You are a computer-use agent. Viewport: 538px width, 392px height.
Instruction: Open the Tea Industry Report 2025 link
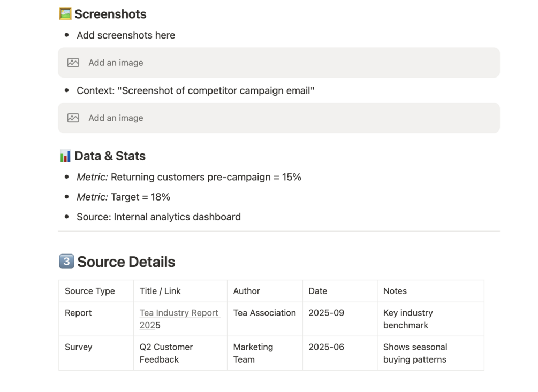click(178, 313)
